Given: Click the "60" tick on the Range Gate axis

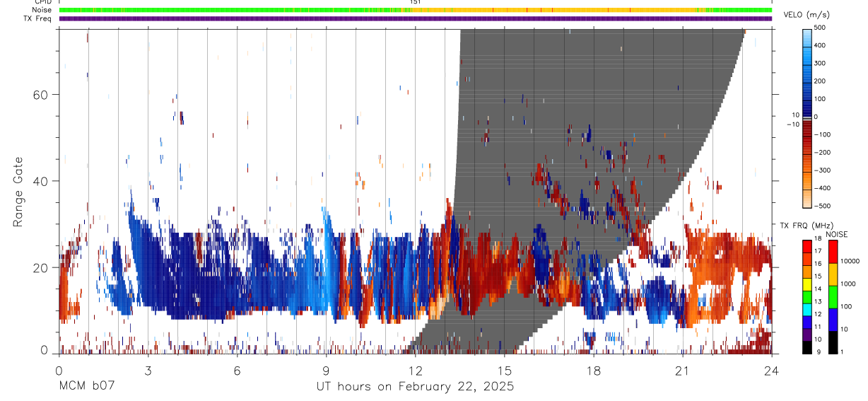Looking at the screenshot, I should (42, 94).
